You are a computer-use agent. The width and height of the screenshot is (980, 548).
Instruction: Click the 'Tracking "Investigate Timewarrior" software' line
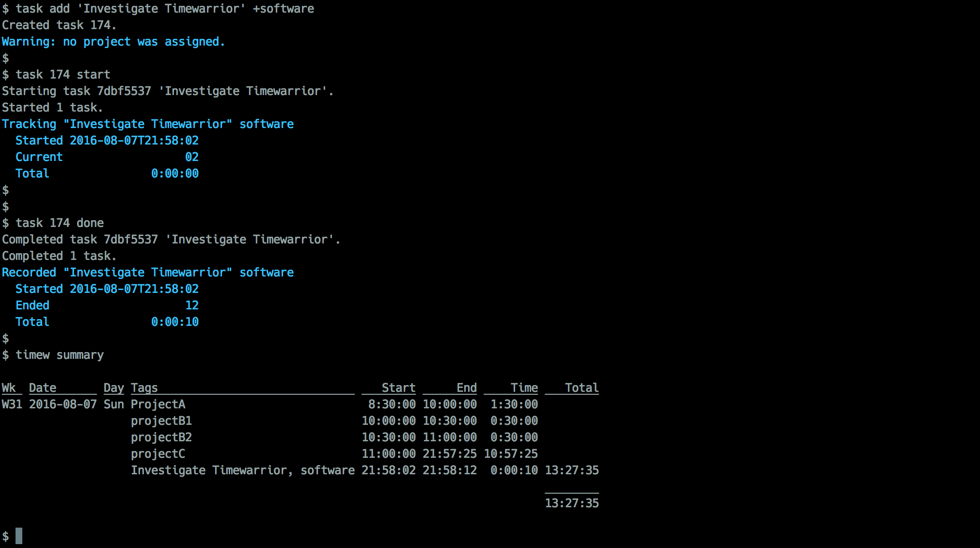point(148,124)
